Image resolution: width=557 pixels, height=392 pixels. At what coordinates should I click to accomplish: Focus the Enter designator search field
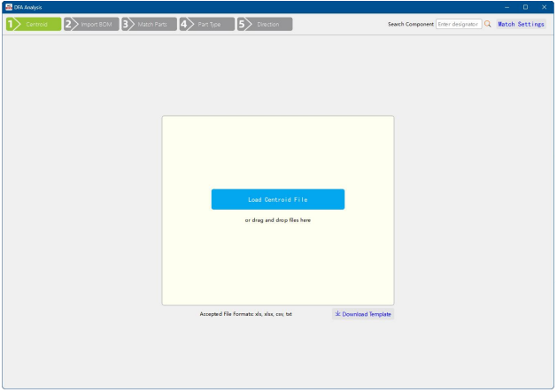(459, 24)
